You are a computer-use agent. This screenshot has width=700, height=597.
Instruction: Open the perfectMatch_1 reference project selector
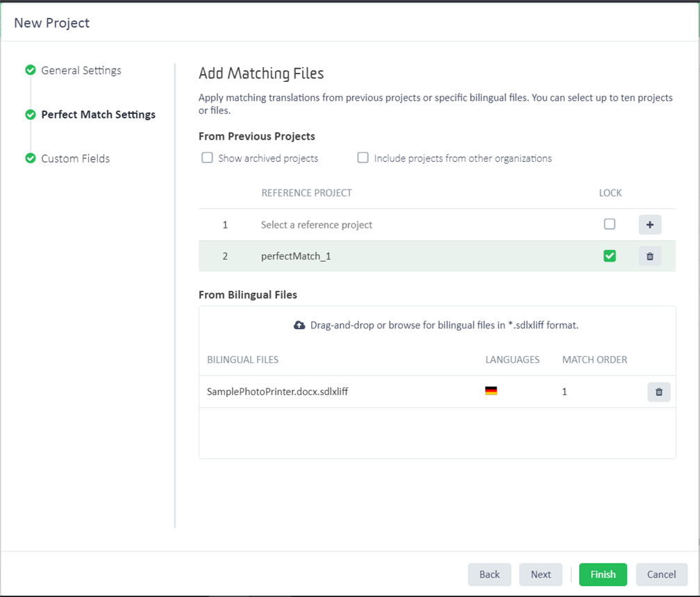[x=296, y=256]
